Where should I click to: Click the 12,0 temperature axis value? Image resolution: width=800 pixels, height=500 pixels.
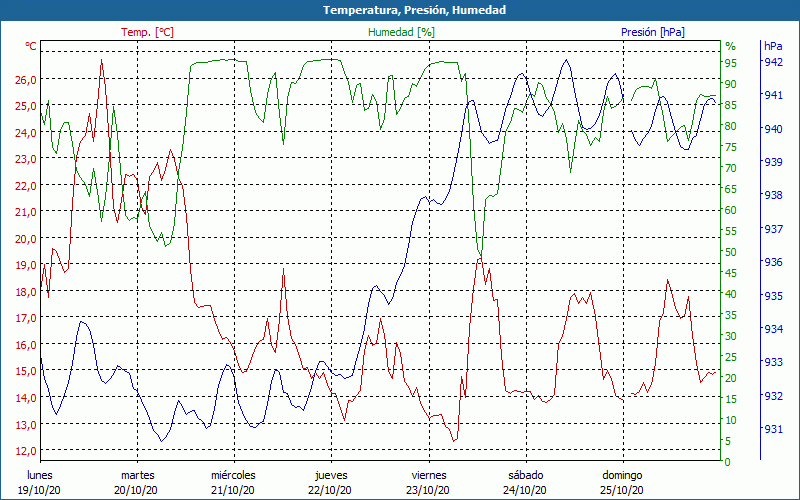point(27,451)
